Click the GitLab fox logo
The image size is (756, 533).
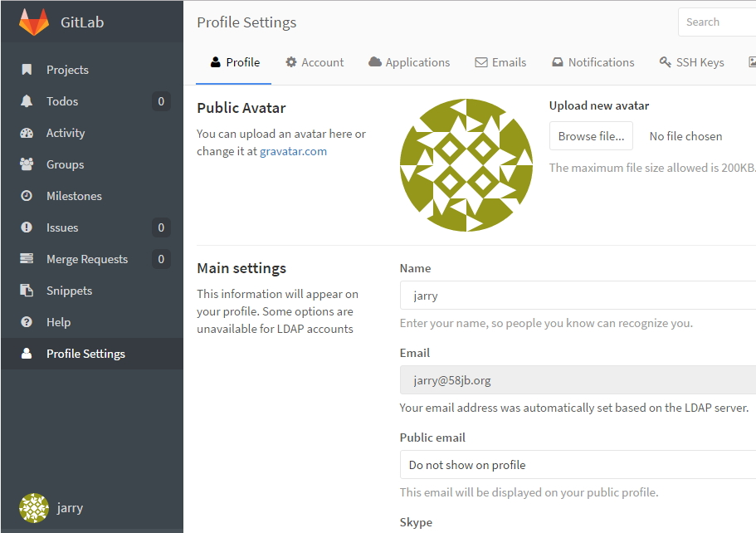[32, 22]
